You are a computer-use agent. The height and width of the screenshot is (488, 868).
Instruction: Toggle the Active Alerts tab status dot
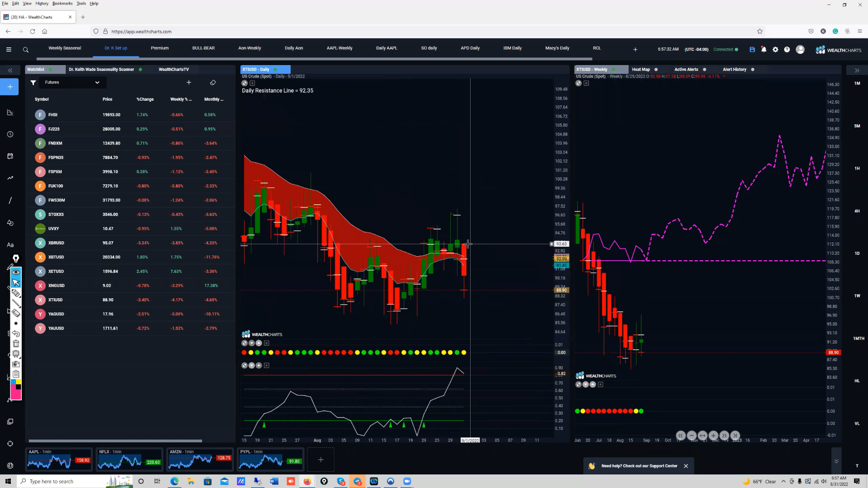(704, 70)
